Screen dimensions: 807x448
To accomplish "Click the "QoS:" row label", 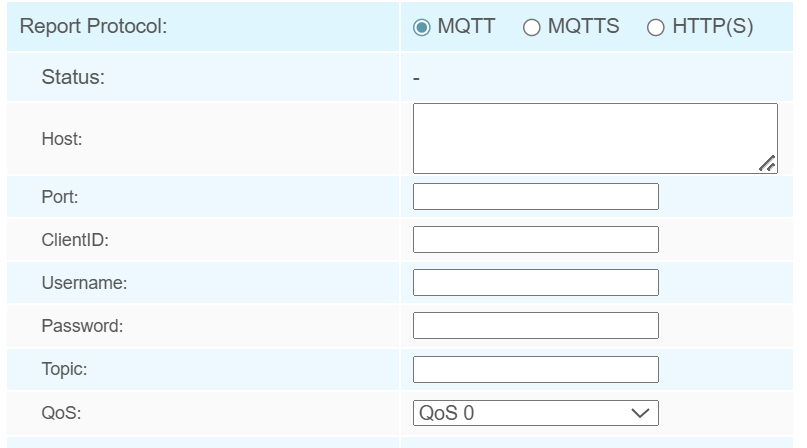I will point(61,413).
